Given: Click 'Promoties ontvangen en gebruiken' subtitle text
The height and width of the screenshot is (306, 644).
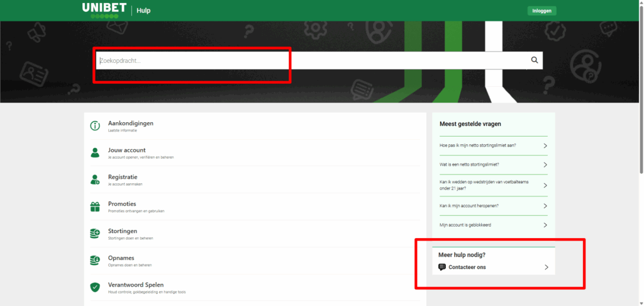Looking at the screenshot, I should tap(136, 211).
